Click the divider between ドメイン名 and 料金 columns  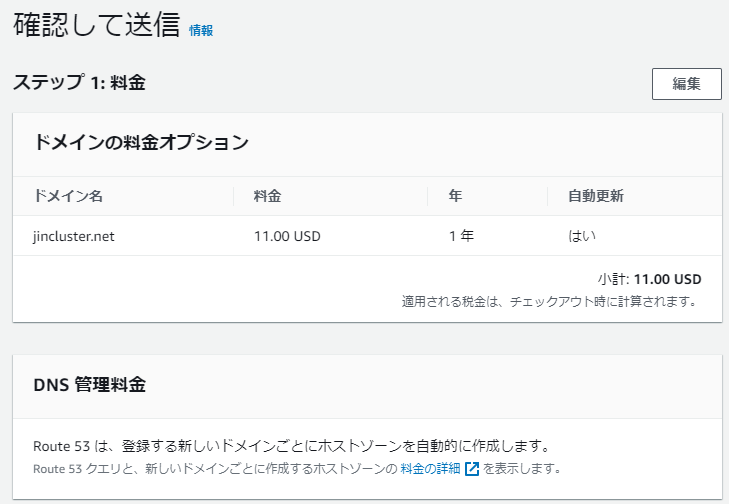click(234, 196)
